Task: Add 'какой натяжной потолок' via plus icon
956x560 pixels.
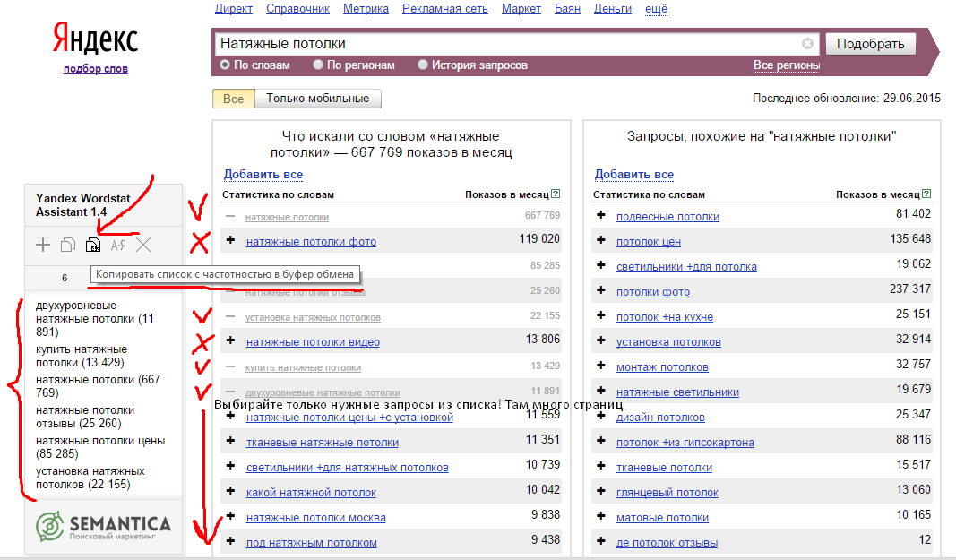Action: (x=230, y=491)
